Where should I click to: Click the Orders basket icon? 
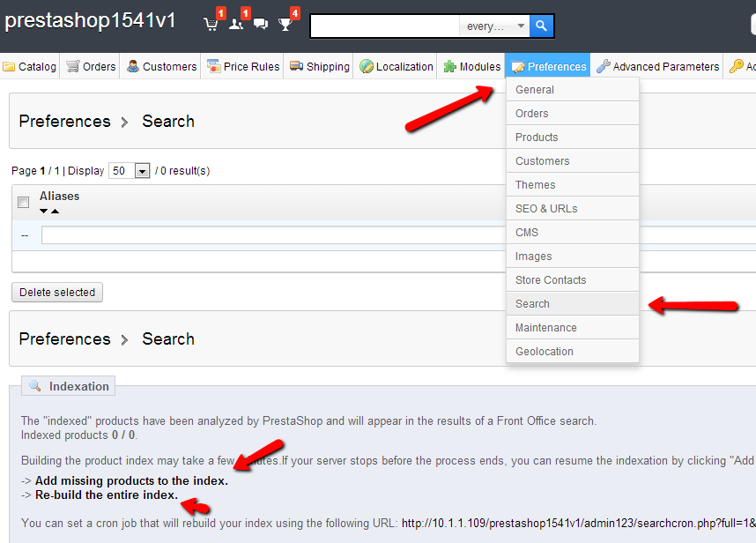tap(73, 66)
